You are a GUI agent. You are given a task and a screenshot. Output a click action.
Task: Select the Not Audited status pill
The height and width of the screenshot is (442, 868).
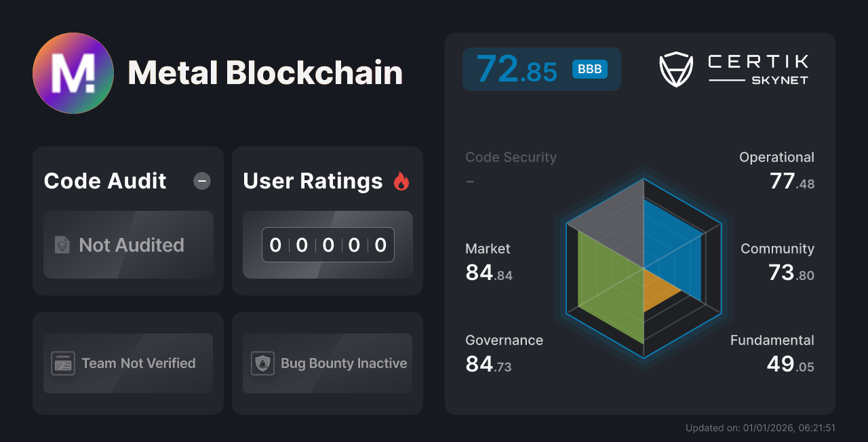tap(128, 245)
